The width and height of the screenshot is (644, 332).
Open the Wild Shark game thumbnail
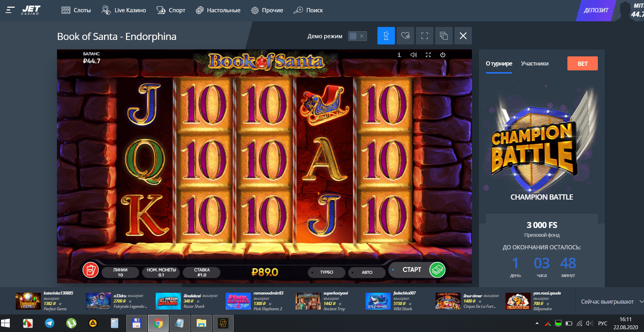tap(378, 301)
